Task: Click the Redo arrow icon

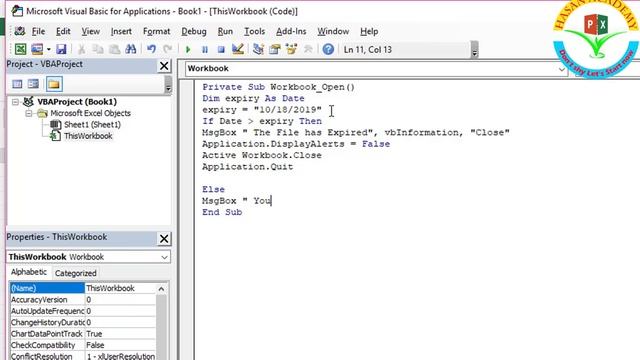Action: [167, 49]
